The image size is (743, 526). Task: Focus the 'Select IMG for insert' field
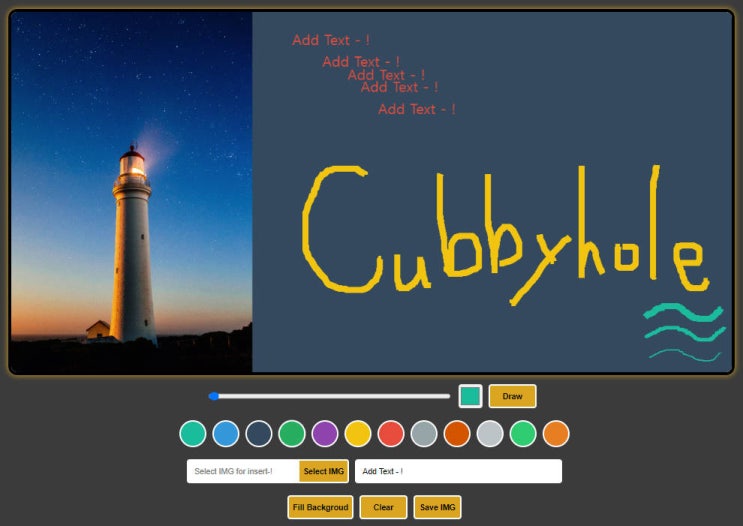pos(243,471)
